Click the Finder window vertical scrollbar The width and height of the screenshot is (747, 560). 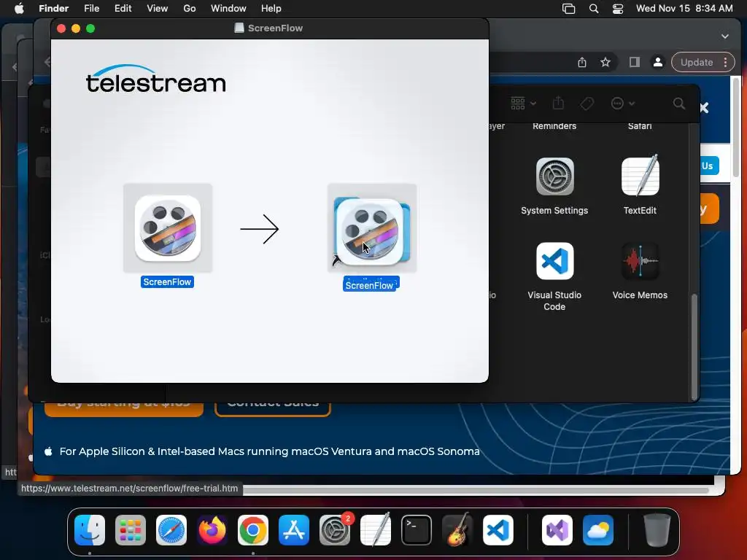[694, 346]
